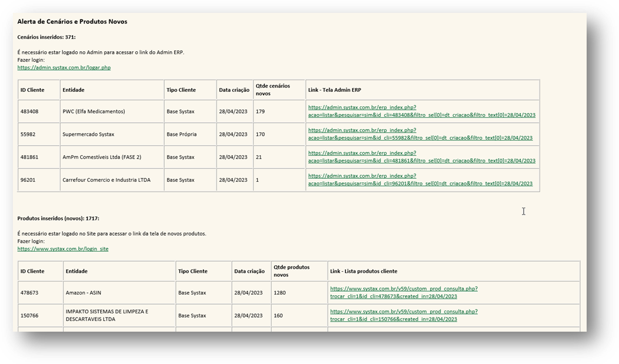This screenshot has height=364, width=619.
Task: Click entity 'Carrefour Comercio e Industria LTDA'
Action: 107,180
